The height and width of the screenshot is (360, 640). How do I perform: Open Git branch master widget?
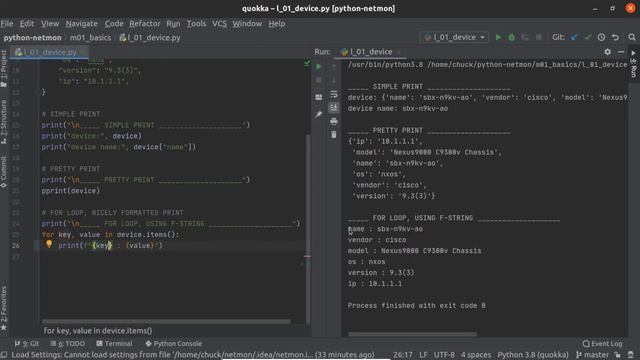click(x=592, y=355)
